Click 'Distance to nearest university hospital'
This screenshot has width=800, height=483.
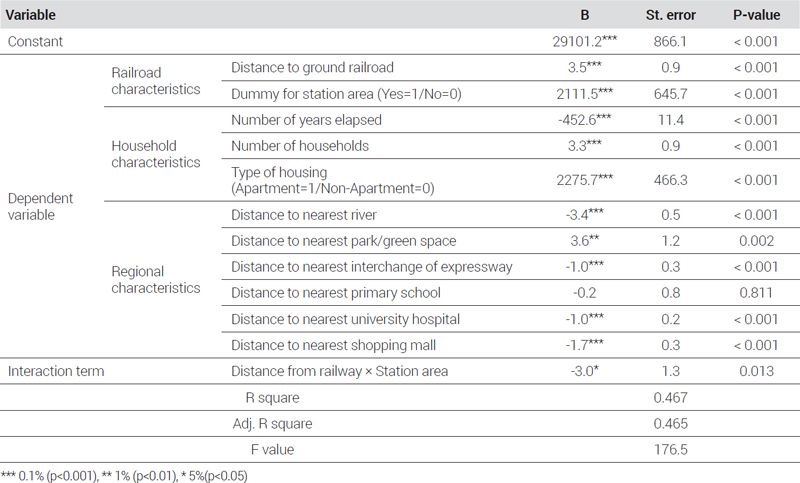coord(345,319)
